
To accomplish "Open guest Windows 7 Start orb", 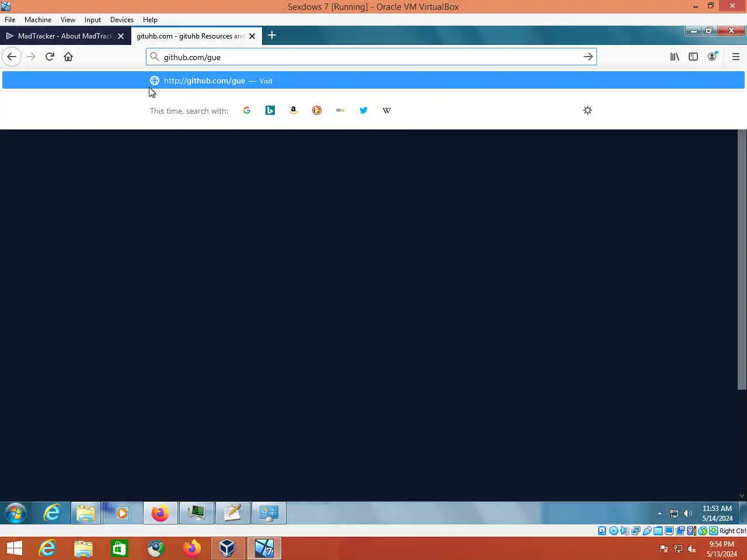I will pyautogui.click(x=16, y=513).
